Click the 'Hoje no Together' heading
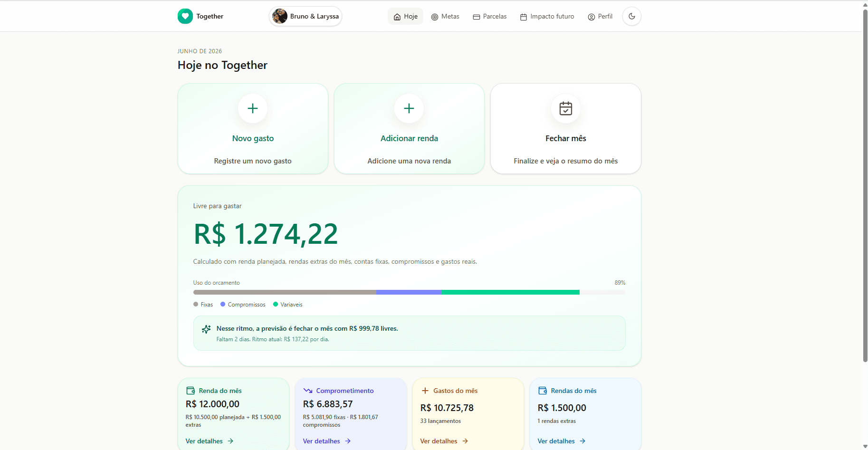The height and width of the screenshot is (450, 868). pyautogui.click(x=222, y=65)
